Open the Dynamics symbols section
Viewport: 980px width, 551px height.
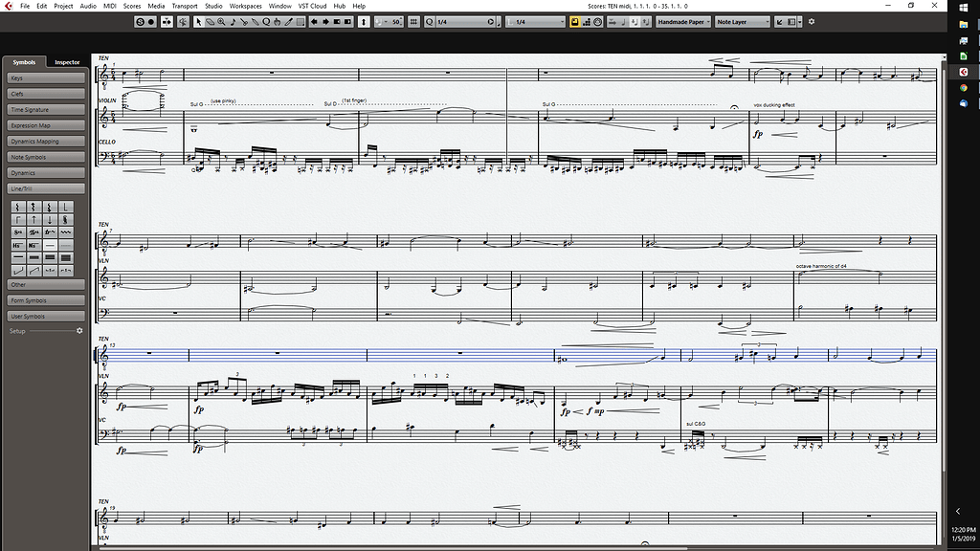pos(44,173)
